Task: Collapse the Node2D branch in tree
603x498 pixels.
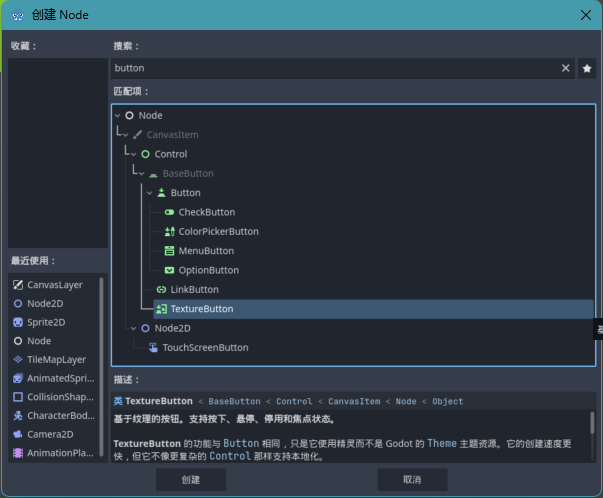Action: (x=133, y=328)
